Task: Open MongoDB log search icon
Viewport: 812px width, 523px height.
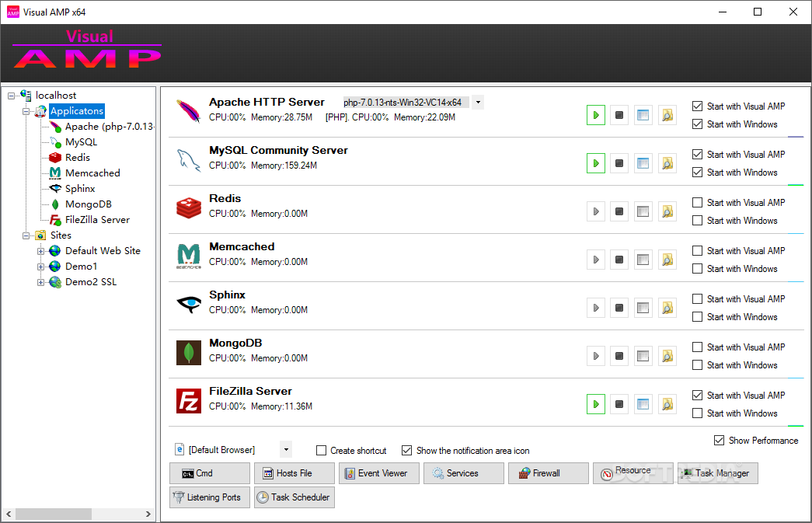Action: coord(667,356)
